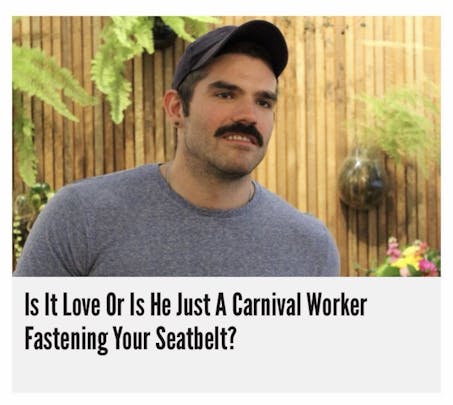
Task: Click the pink and yellow flowers in the photo
Action: coord(412,257)
